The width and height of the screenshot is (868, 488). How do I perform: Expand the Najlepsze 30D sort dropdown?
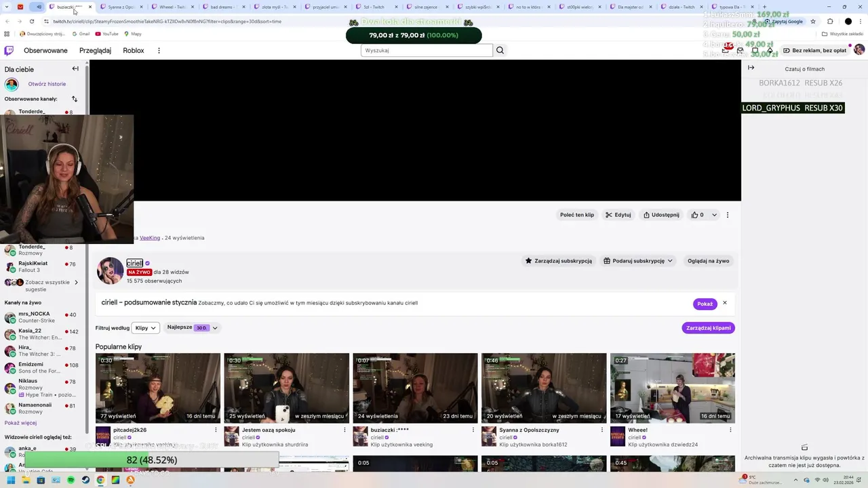click(x=193, y=327)
